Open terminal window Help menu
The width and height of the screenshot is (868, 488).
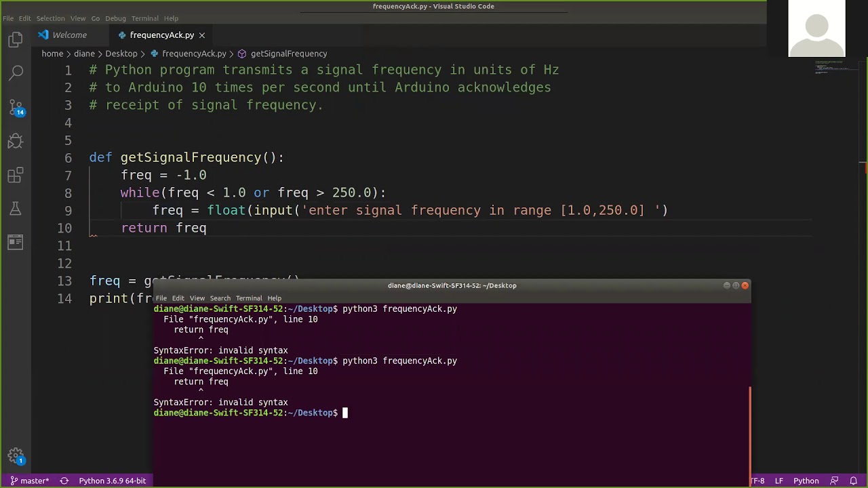point(274,298)
